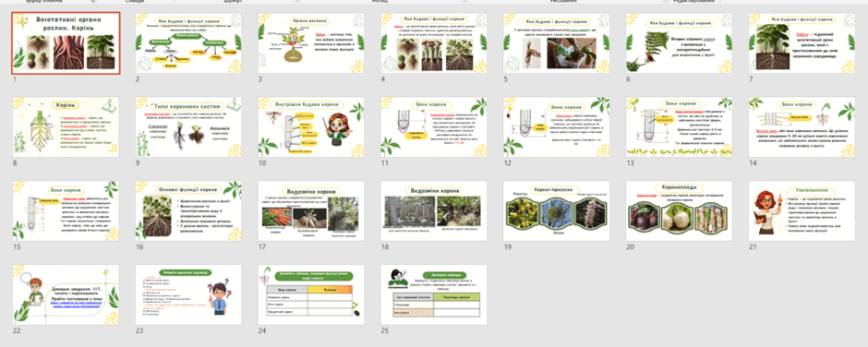This screenshot has height=347, width=868.
Task: Select slide 1 'Вегетативні органи рослин. Корінь'
Action: [66, 43]
